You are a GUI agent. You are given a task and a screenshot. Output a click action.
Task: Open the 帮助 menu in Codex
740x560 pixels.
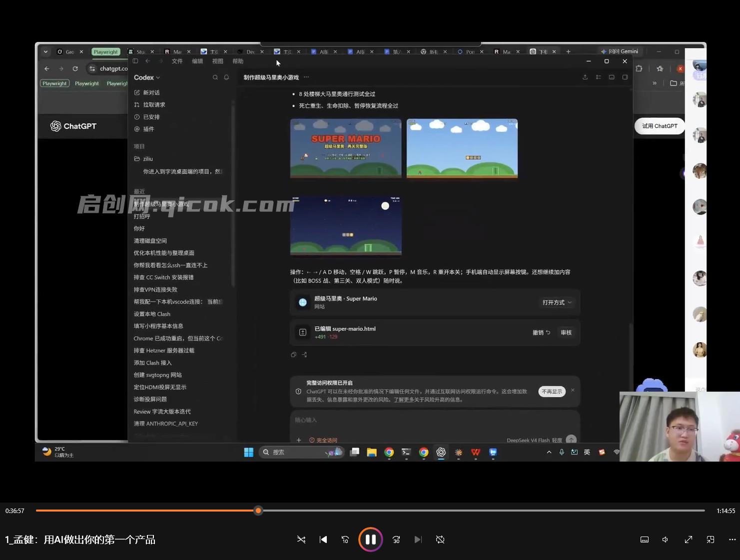[238, 61]
